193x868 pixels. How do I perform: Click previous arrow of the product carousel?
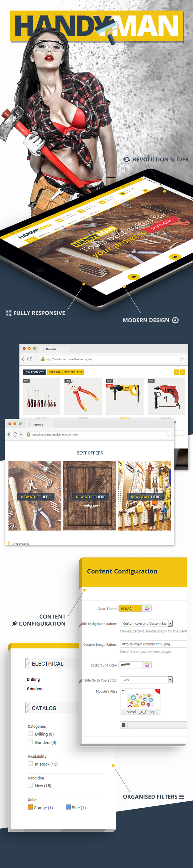point(176,372)
